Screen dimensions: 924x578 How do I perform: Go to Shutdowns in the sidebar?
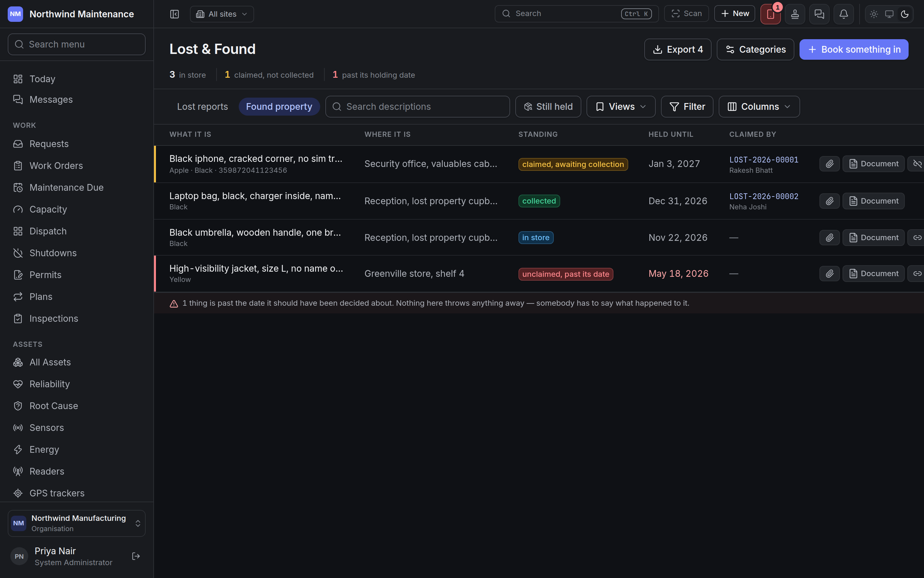(77, 253)
